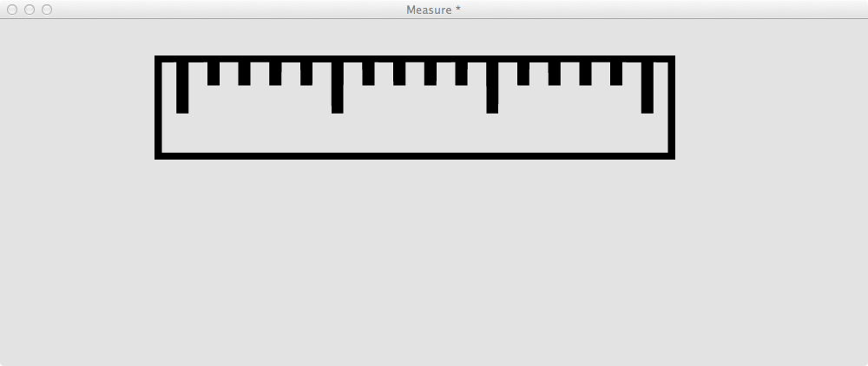Click short tick right after second long tick

pyautogui.click(x=368, y=74)
